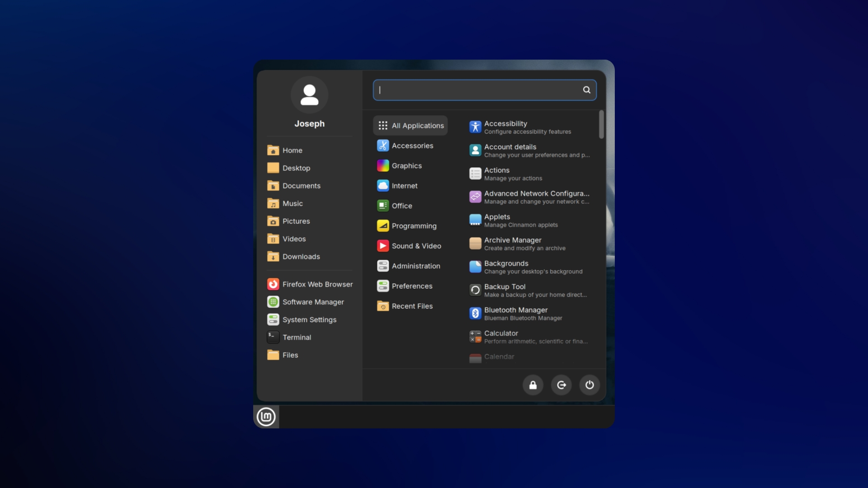Click the username Joseph
Screen dimensions: 868x488
tap(309, 124)
